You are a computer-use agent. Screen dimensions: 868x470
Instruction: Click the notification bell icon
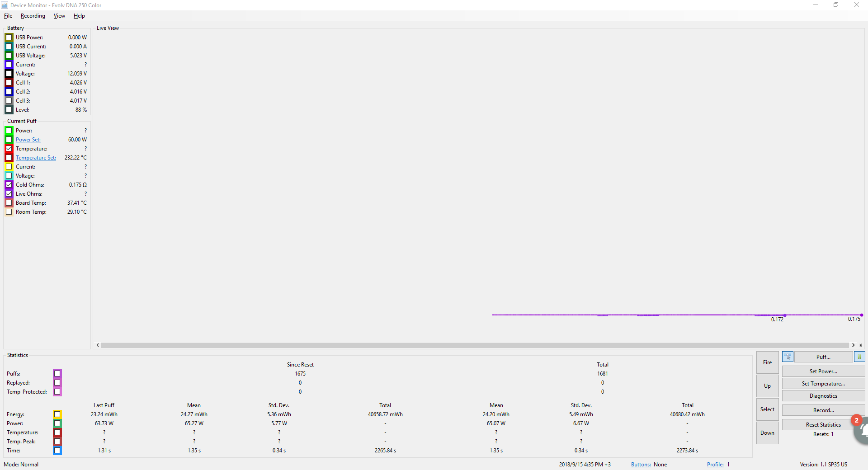coord(863,431)
